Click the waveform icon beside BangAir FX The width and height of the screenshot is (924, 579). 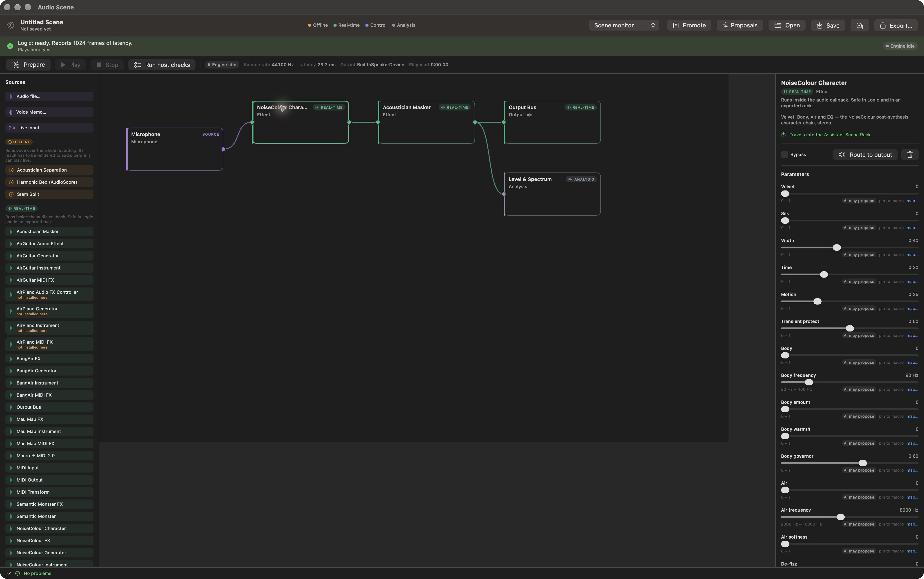click(x=11, y=359)
